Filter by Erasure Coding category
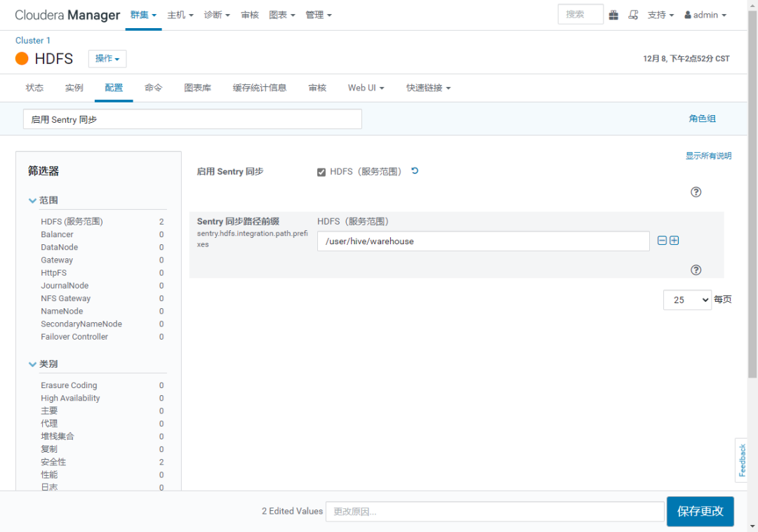 tap(102, 385)
